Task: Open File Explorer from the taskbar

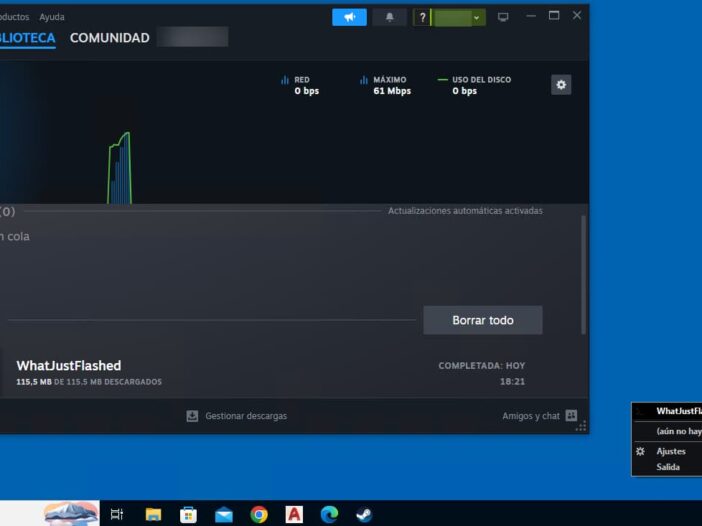Action: pos(153,514)
